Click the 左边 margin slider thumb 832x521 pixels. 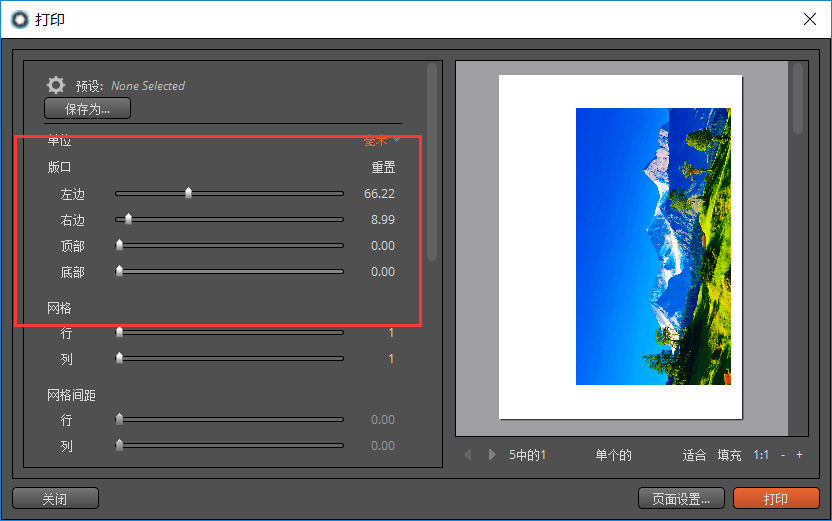[188, 193]
